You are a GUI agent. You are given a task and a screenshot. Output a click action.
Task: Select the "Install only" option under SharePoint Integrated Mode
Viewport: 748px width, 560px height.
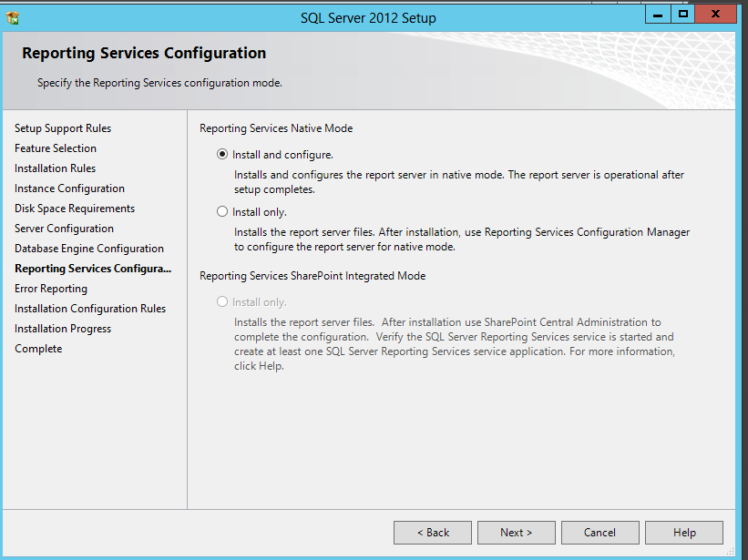(221, 301)
